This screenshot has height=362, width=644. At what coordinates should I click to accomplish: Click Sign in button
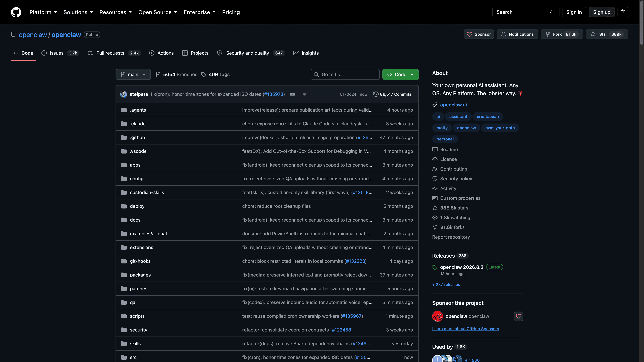coord(574,12)
